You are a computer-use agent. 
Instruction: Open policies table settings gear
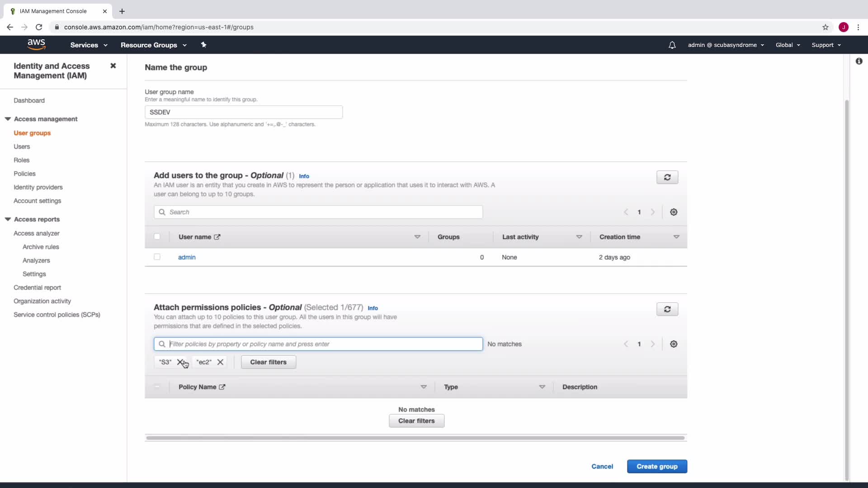click(673, 344)
